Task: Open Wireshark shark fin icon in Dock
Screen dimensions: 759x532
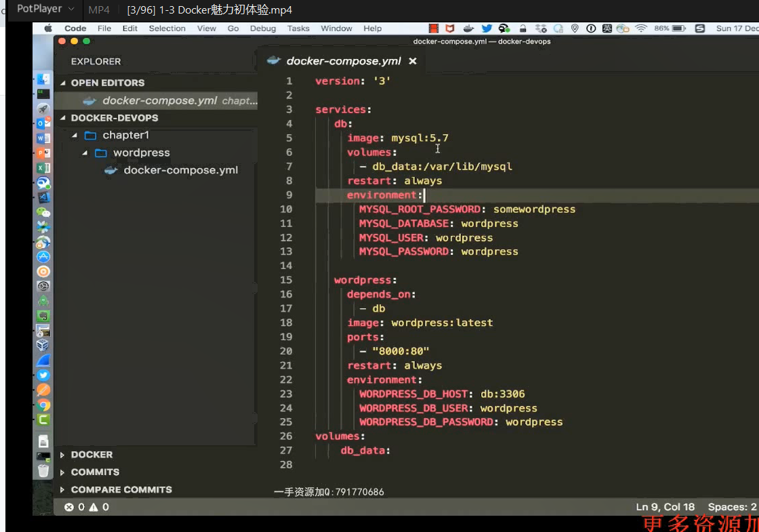Action: click(x=43, y=361)
